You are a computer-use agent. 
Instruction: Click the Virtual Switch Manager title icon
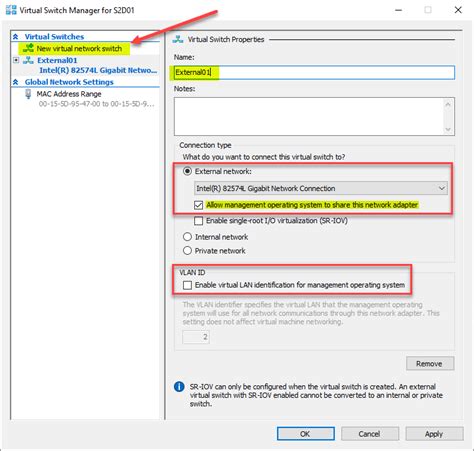pos(11,10)
